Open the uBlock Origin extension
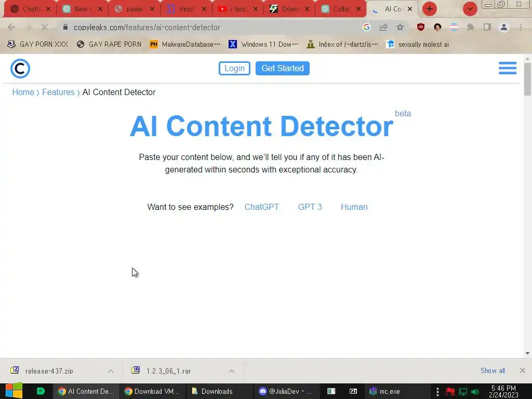532x399 pixels. (421, 27)
